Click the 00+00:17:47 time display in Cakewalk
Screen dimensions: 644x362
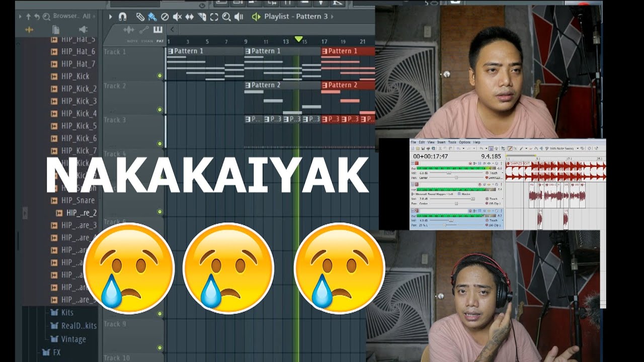tap(431, 156)
